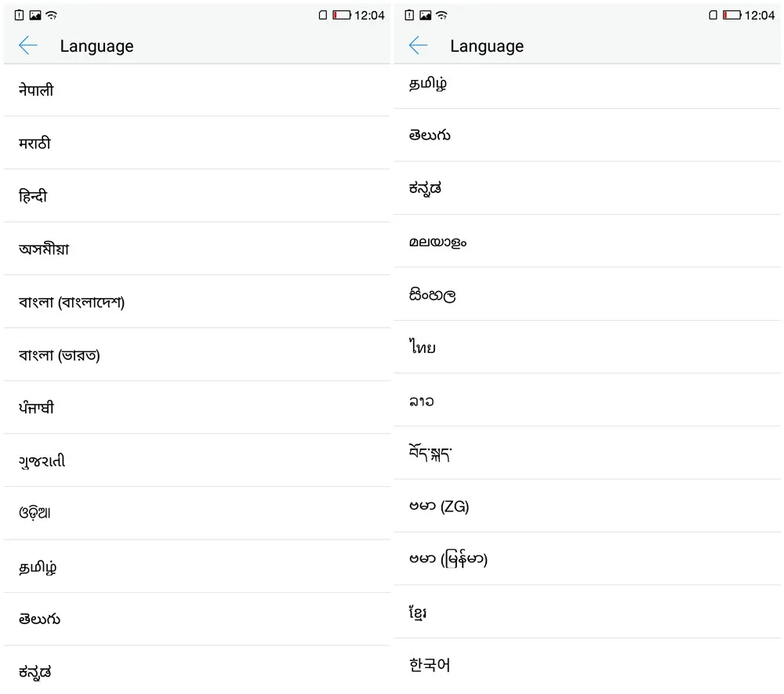Click the alert notification icon in right status bar
Viewport: 784px width, 694px height.
pyautogui.click(x=409, y=15)
